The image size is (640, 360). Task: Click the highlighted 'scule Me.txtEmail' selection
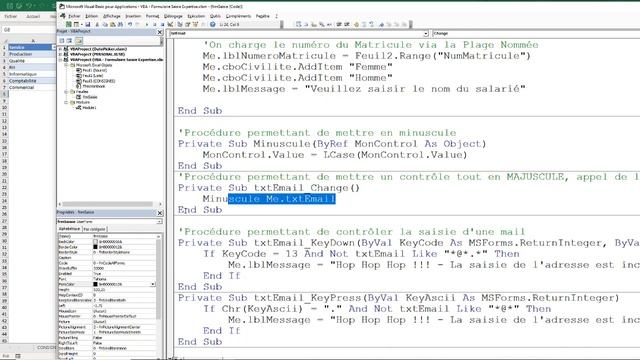pos(282,199)
